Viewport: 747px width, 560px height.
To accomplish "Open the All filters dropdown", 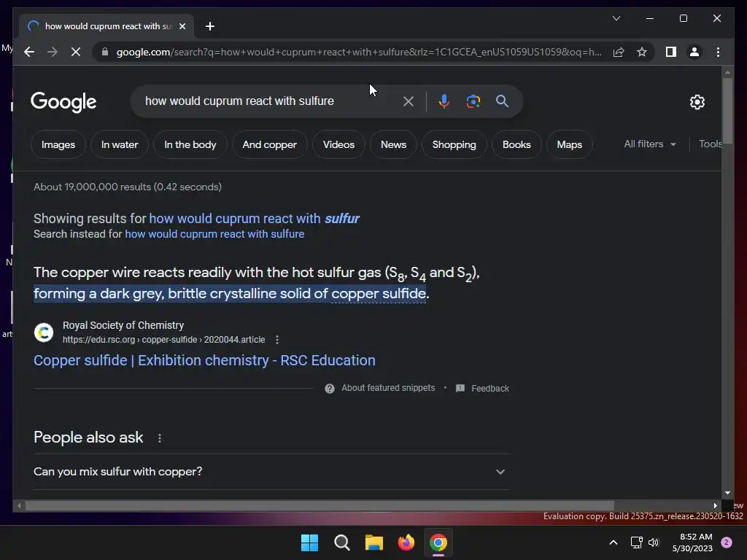I will pos(650,144).
